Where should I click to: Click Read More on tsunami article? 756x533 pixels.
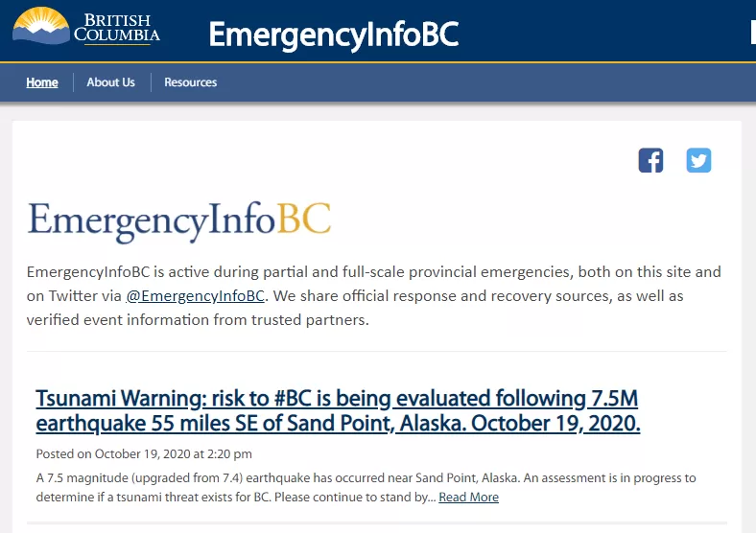(468, 497)
